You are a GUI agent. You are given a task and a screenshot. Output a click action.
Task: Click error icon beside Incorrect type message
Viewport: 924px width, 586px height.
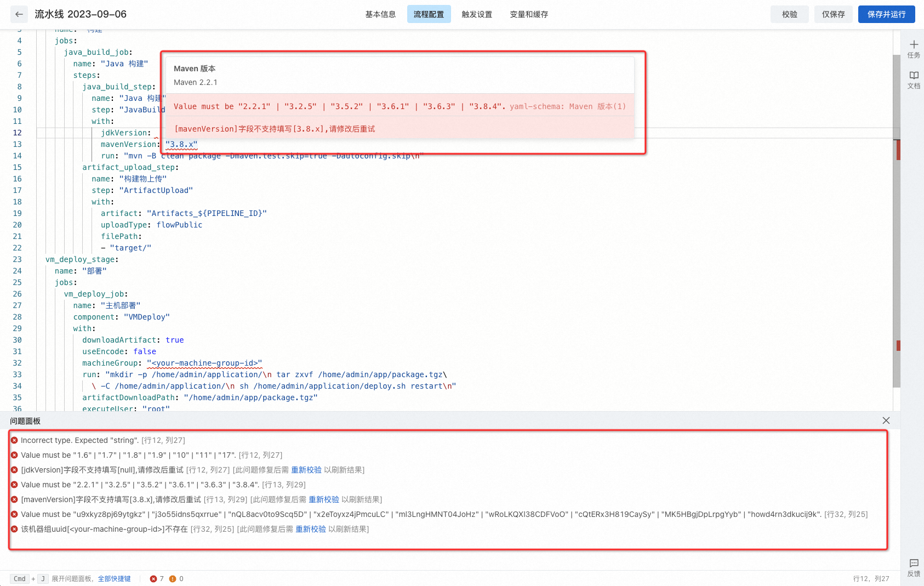pos(14,440)
